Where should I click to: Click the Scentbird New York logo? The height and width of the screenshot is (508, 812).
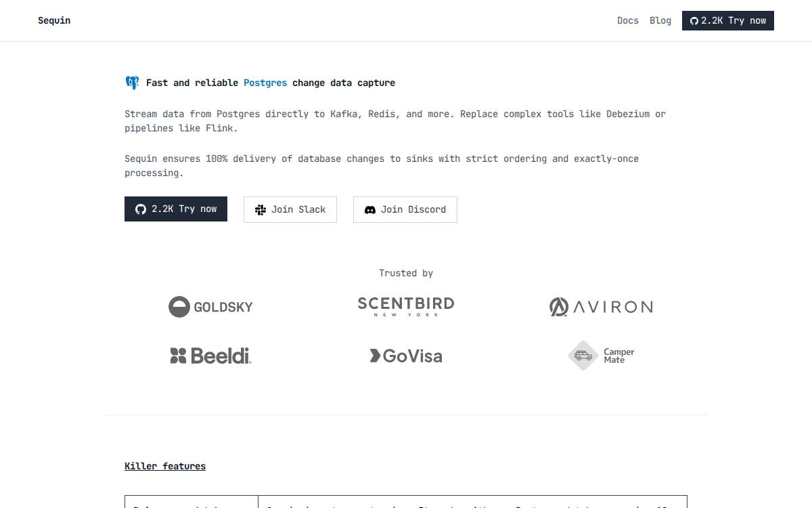pos(406,306)
